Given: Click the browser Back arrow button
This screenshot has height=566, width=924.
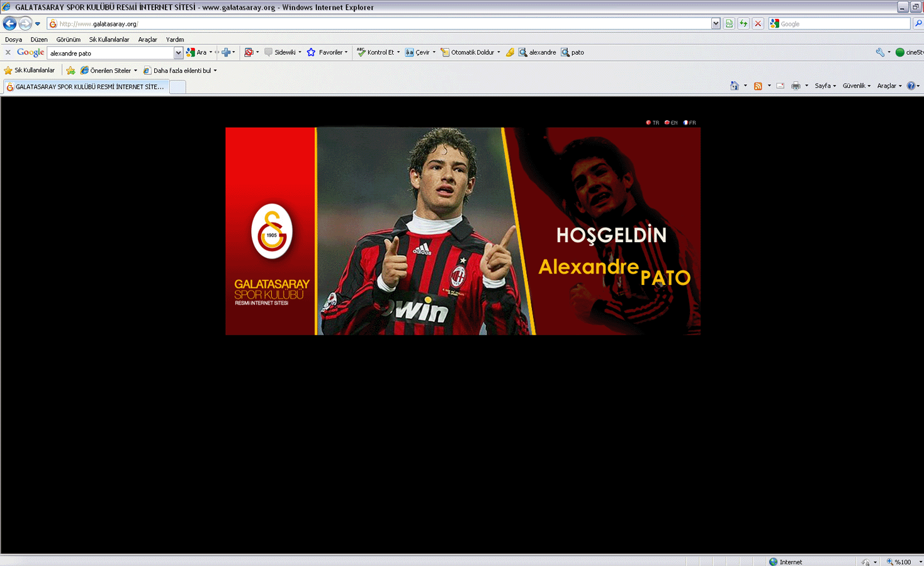Looking at the screenshot, I should click(9, 24).
